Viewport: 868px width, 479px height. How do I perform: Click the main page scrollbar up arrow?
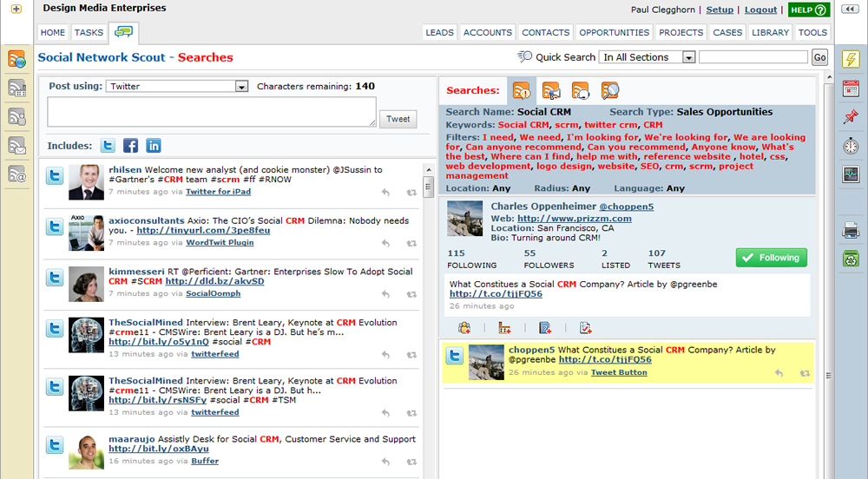point(829,76)
